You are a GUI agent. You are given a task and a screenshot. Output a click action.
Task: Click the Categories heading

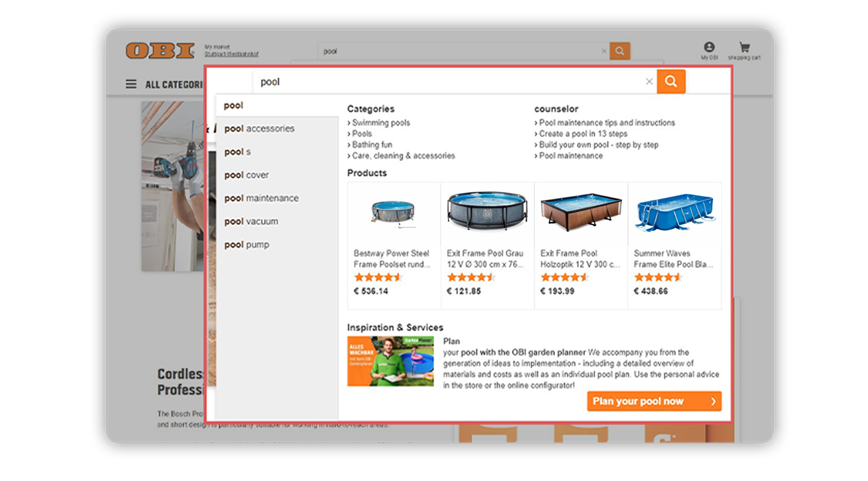click(x=371, y=109)
